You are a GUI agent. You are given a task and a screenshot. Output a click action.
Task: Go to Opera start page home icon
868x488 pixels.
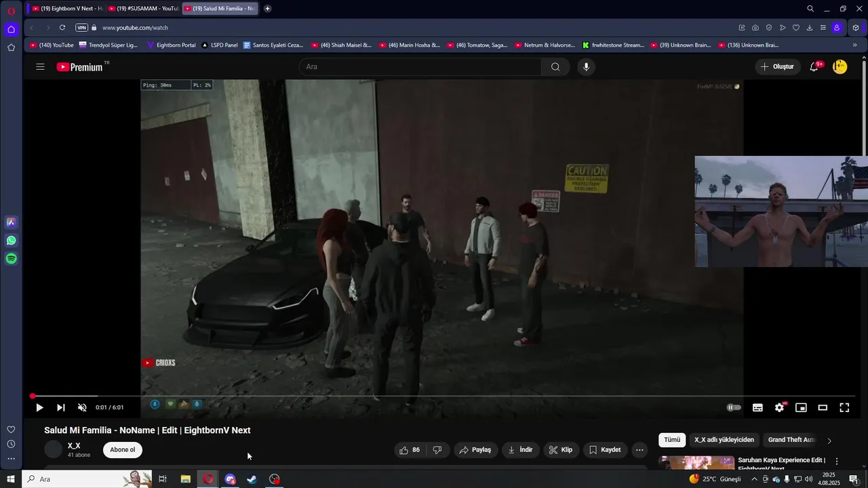click(11, 29)
